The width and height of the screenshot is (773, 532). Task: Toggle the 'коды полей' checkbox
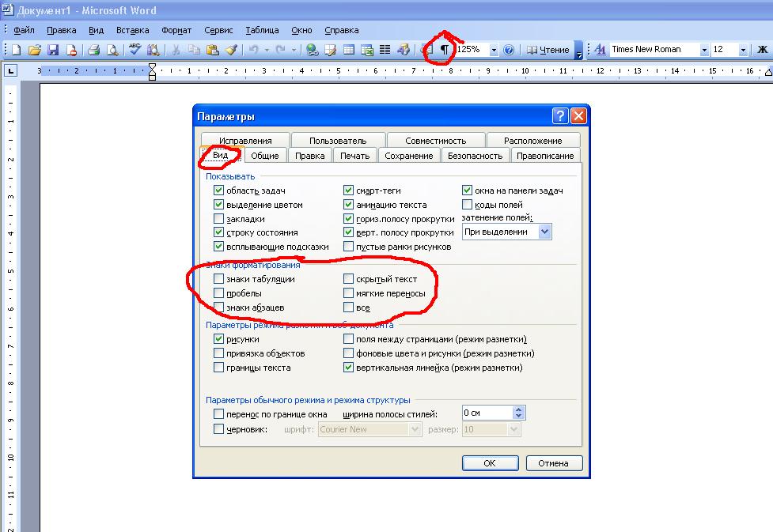tap(468, 205)
